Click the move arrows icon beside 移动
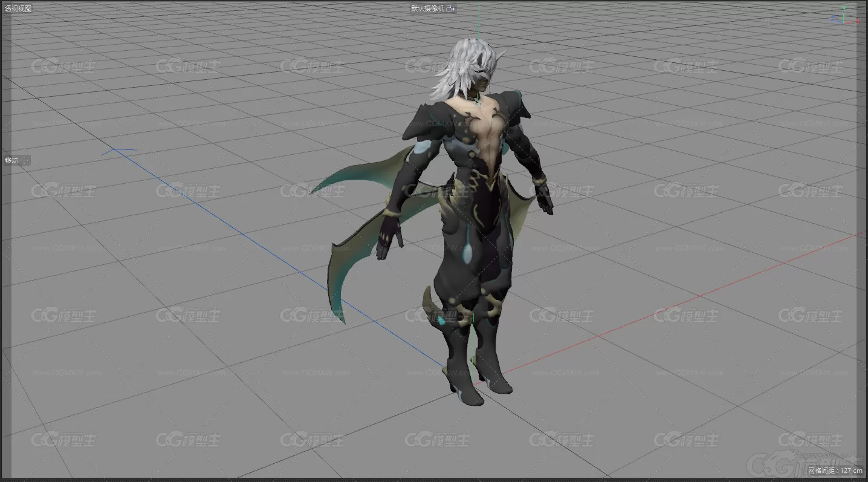The height and width of the screenshot is (482, 868). [25, 160]
